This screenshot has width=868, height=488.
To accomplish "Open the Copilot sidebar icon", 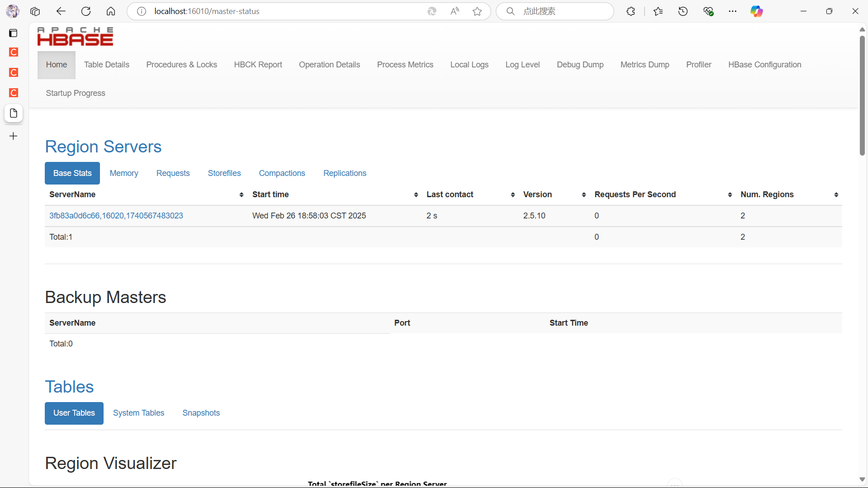I will point(757,11).
